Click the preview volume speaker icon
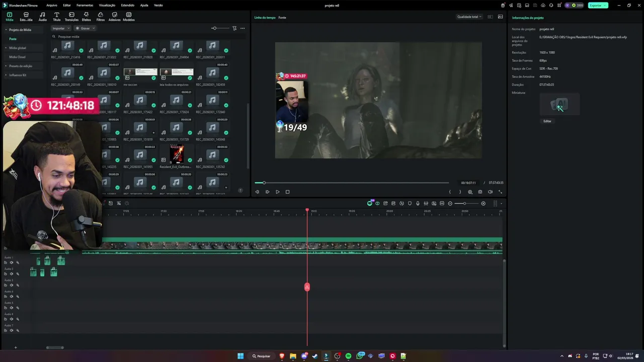Image resolution: width=644 pixels, height=362 pixels. click(x=490, y=192)
